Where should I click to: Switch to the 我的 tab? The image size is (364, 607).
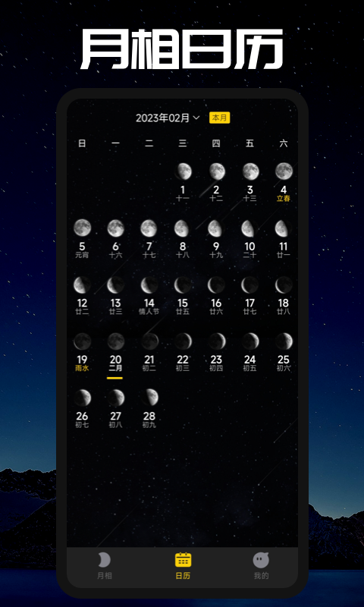261,566
